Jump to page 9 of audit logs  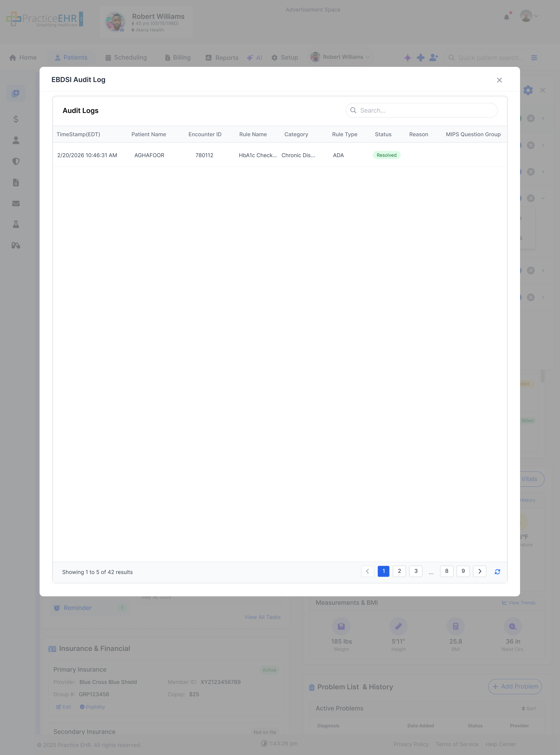(x=463, y=571)
